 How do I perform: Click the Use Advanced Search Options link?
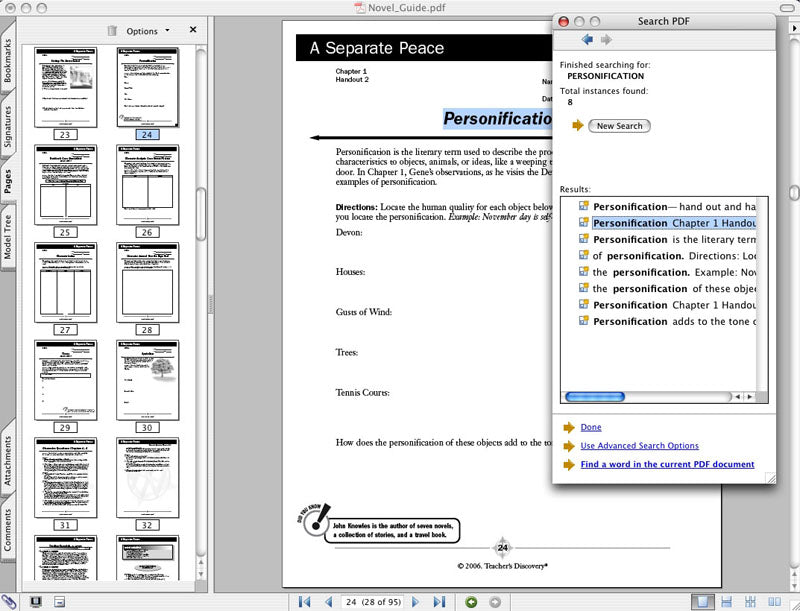[x=639, y=446]
